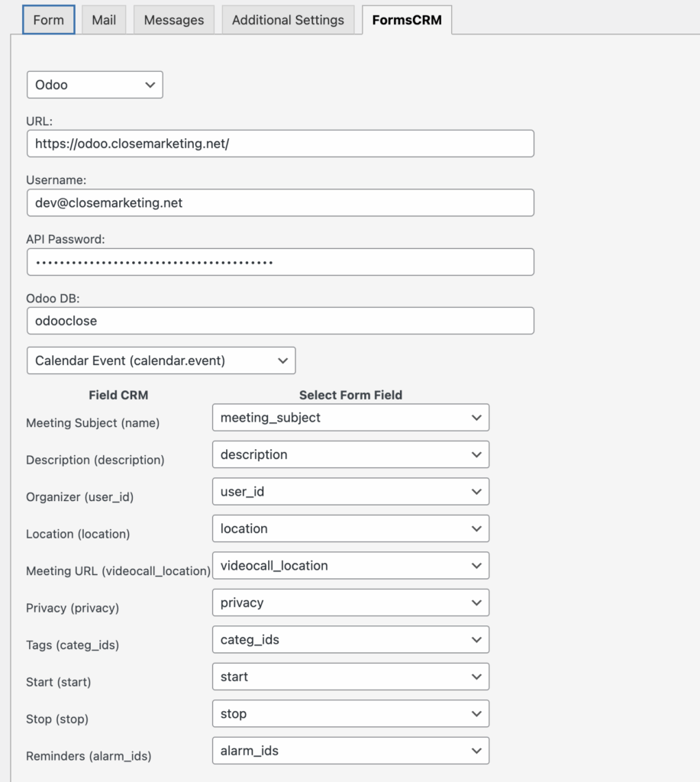Image resolution: width=700 pixels, height=782 pixels.
Task: Open the alarm_ids Reminders dropdown
Action: tap(350, 751)
